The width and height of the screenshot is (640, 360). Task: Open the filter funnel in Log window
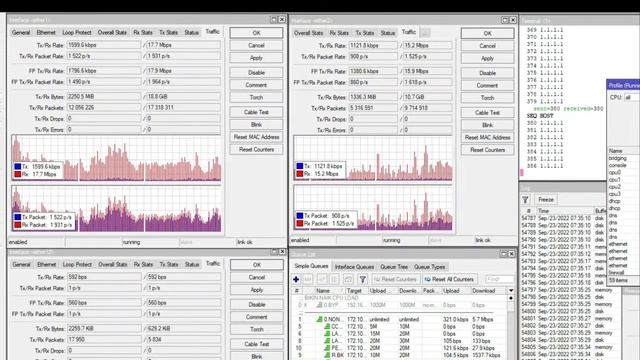525,200
